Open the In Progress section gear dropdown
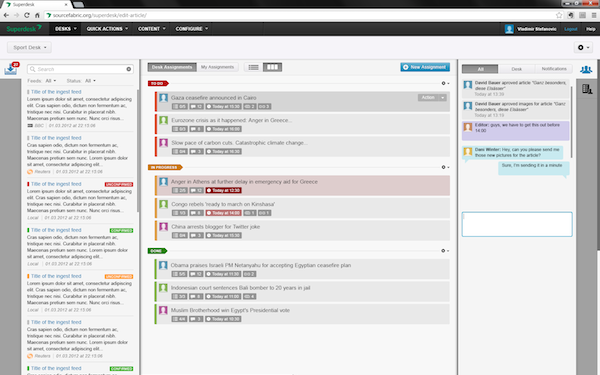The height and width of the screenshot is (375, 600). point(445,167)
